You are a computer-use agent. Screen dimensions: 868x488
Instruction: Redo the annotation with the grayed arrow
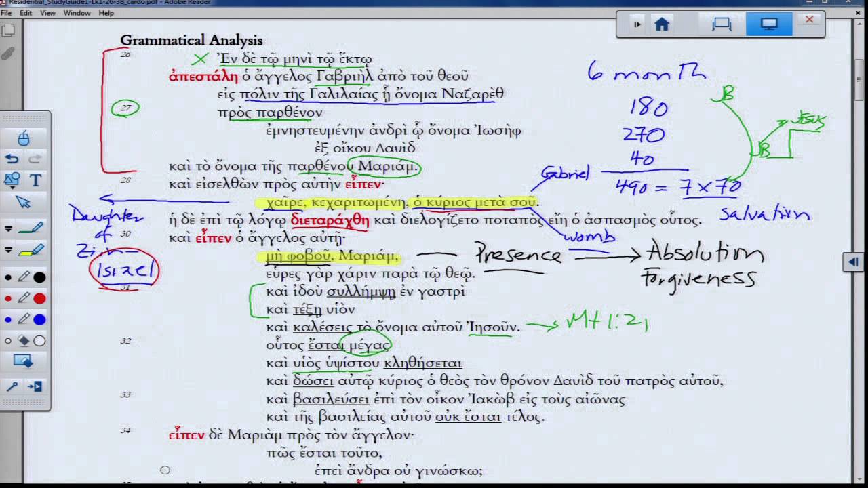pos(35,159)
